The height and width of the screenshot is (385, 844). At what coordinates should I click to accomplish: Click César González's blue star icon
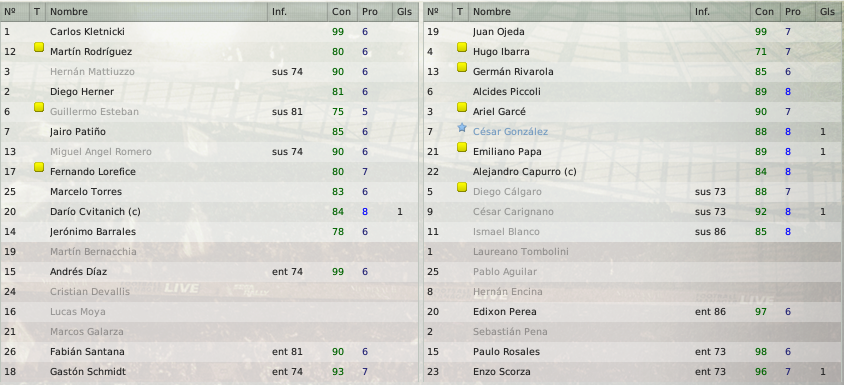[462, 128]
